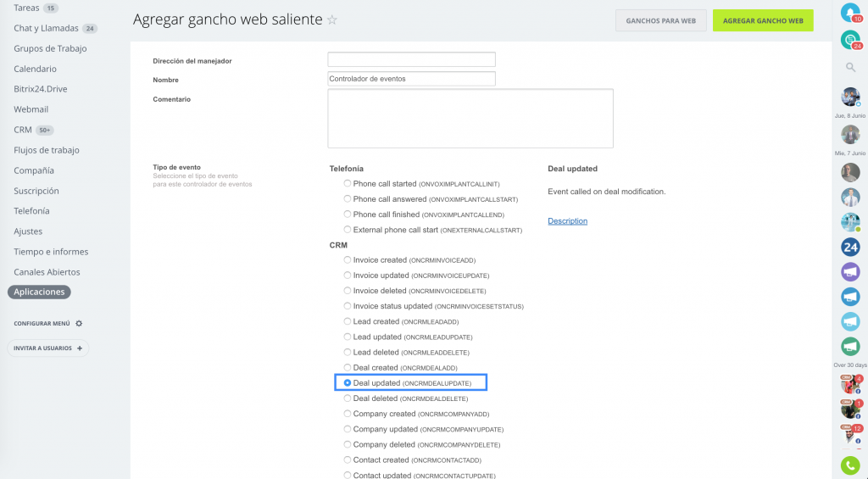Click the Agregar Gancho Web button
868x479 pixels.
[763, 20]
